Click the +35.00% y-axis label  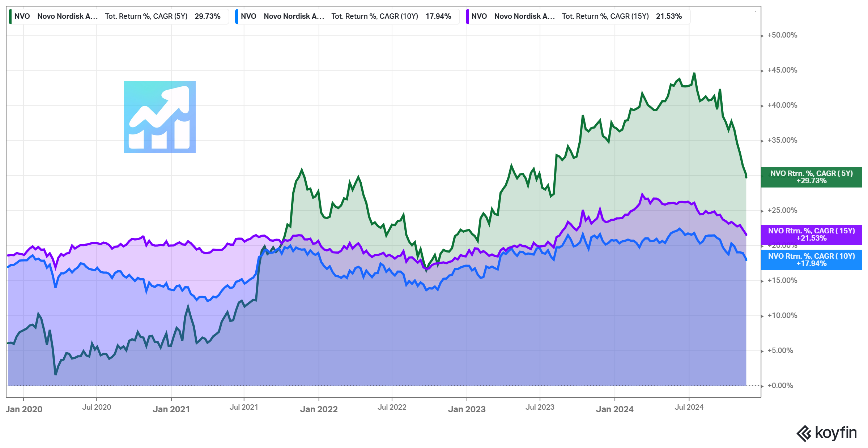coord(782,140)
